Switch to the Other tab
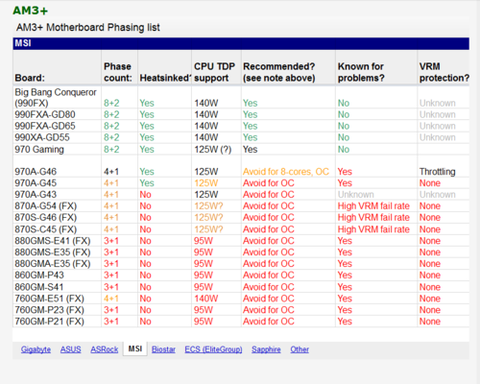The image size is (480, 384). pyautogui.click(x=299, y=349)
